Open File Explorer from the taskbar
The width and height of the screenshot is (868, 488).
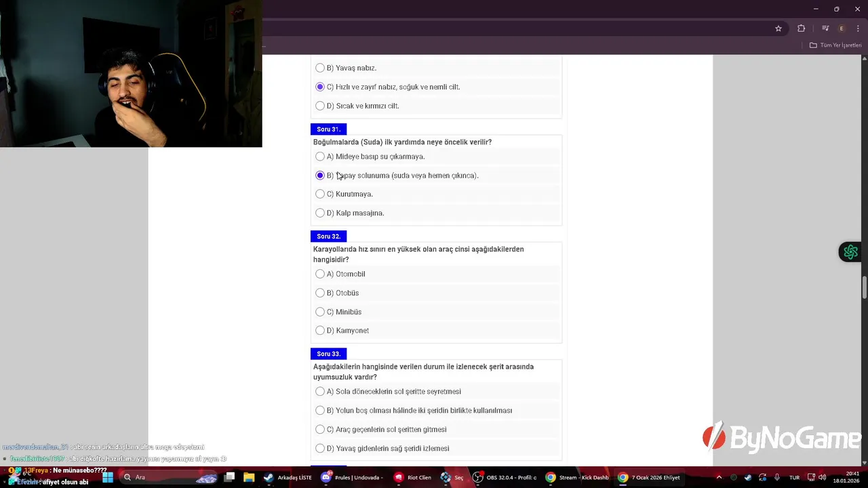point(249,477)
